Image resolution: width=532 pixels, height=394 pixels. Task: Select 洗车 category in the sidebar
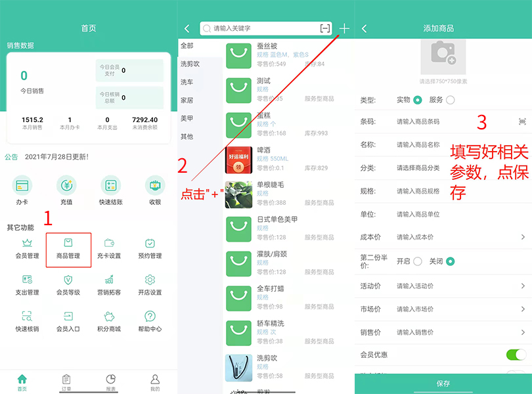(x=187, y=82)
